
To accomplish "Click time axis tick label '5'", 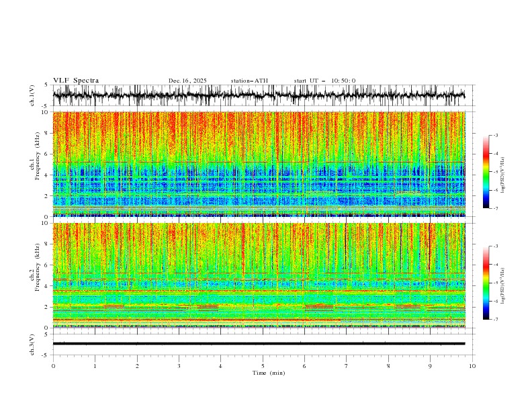I will (263, 366).
